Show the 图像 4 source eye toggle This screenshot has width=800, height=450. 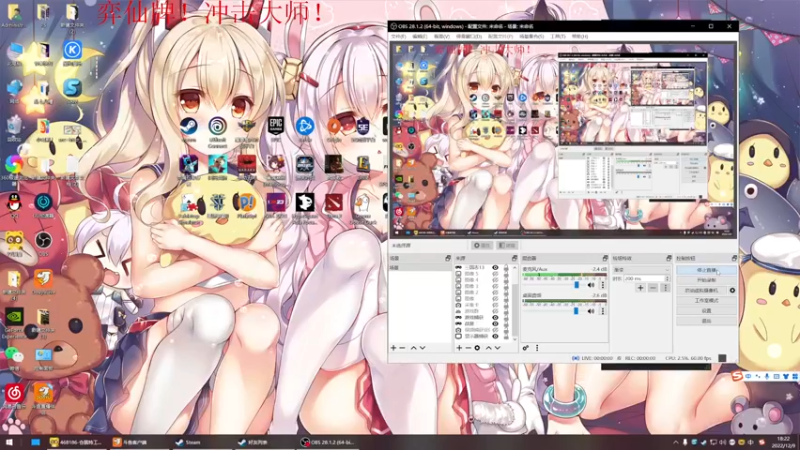point(495,280)
